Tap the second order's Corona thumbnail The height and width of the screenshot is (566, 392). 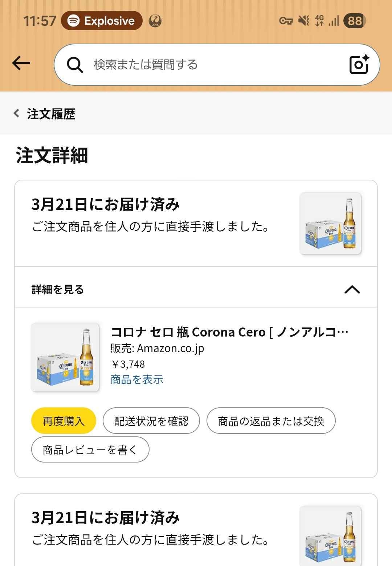point(330,536)
